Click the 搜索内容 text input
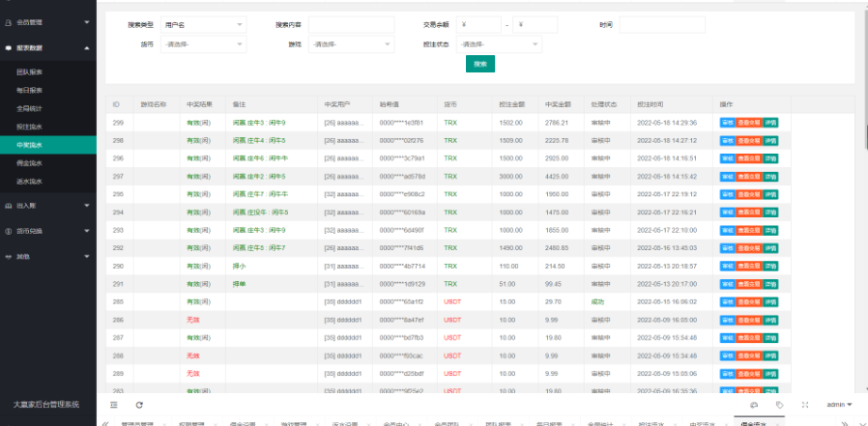This screenshot has height=426, width=868. tap(351, 25)
